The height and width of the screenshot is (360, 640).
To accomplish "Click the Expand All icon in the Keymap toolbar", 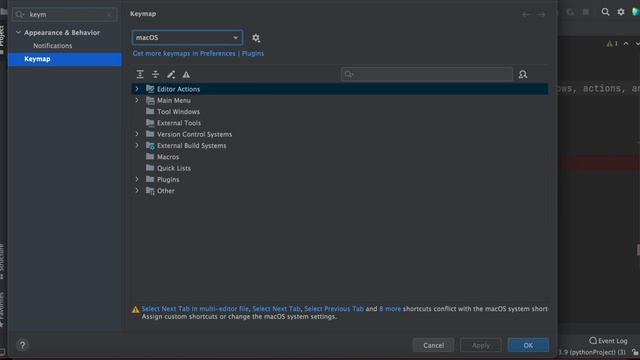I will tap(140, 74).
